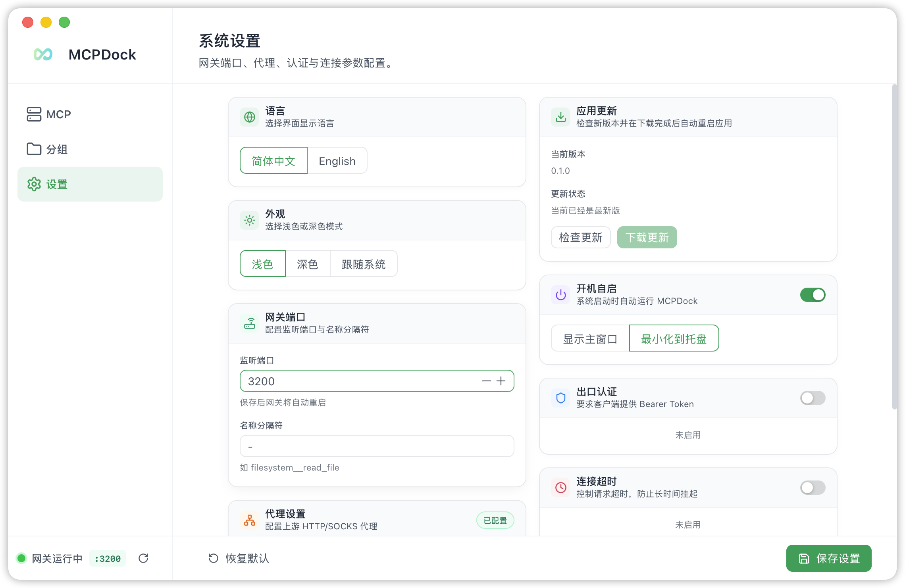Click the settings page vertical scrollbar
The height and width of the screenshot is (588, 905).
click(894, 246)
